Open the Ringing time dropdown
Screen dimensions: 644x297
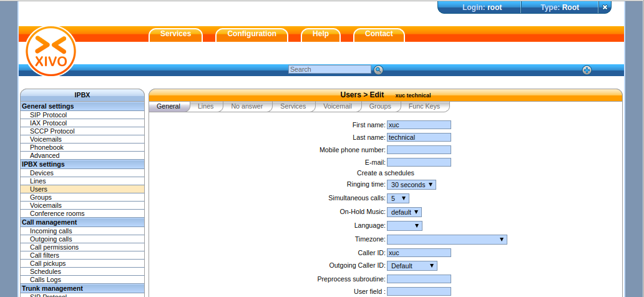[411, 185]
